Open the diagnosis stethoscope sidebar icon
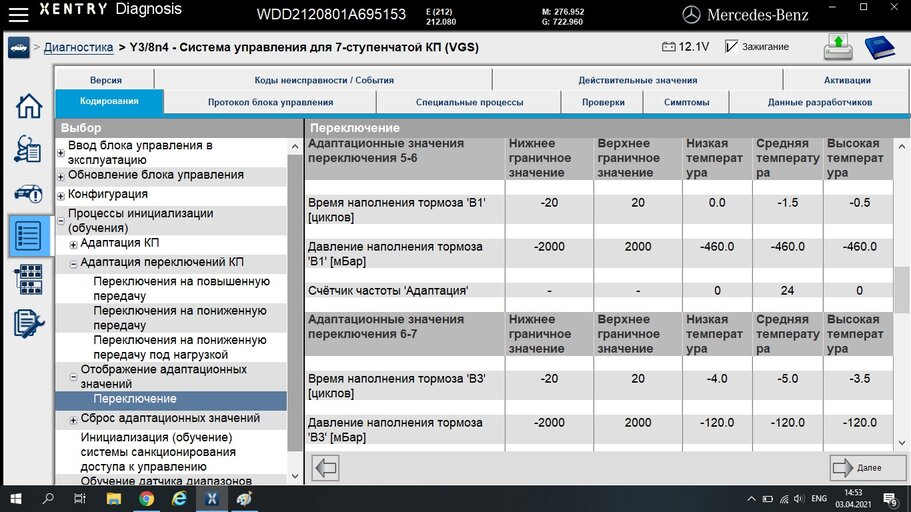 [x=28, y=149]
